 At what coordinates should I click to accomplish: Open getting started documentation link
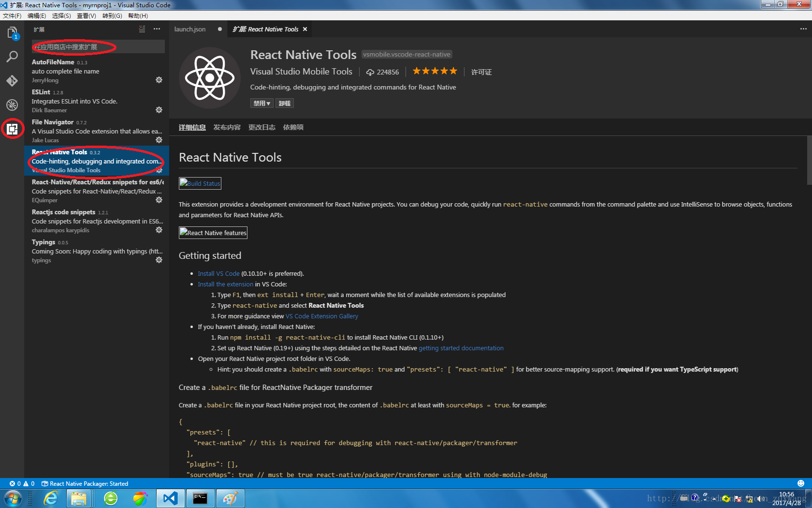point(461,348)
